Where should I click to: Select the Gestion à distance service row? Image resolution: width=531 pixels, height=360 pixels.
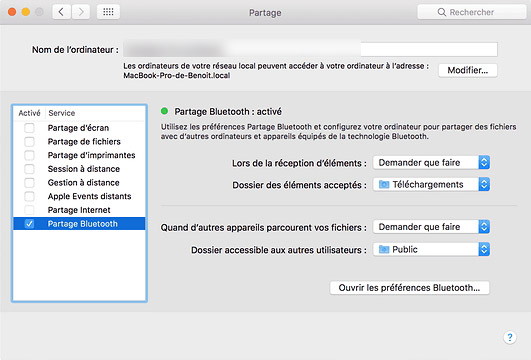click(79, 183)
